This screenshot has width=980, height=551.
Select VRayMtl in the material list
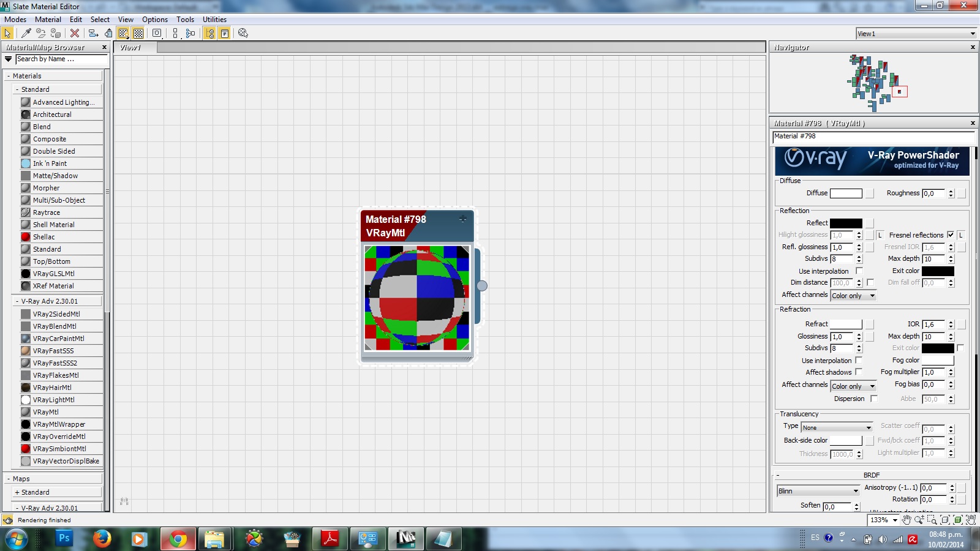coord(61,412)
